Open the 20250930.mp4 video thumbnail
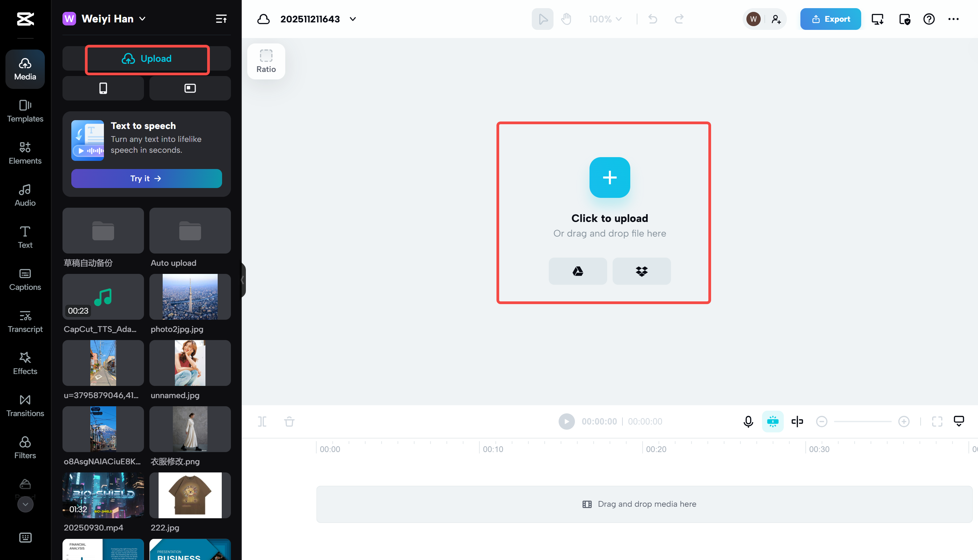Screen dimensions: 978x560 pos(103,495)
